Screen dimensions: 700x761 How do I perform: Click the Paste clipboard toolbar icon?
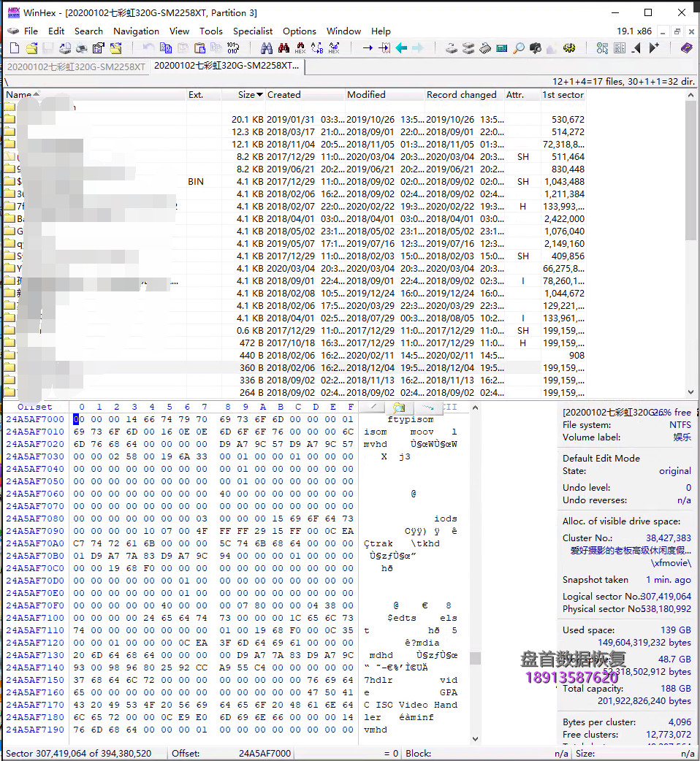pos(199,48)
